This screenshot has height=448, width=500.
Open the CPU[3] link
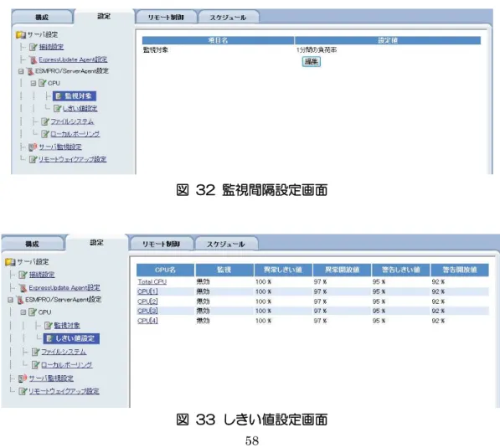tap(147, 311)
